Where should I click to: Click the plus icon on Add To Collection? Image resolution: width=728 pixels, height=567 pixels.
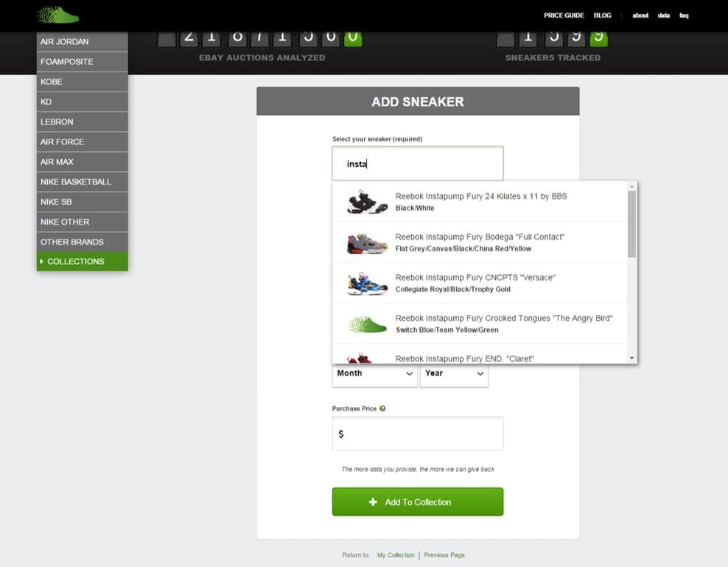click(x=373, y=502)
